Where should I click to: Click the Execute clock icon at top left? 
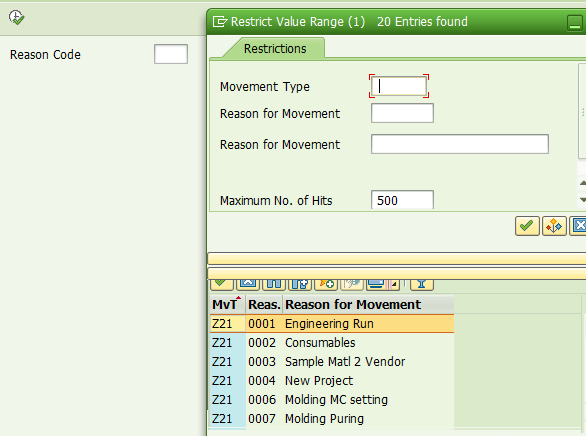16,18
